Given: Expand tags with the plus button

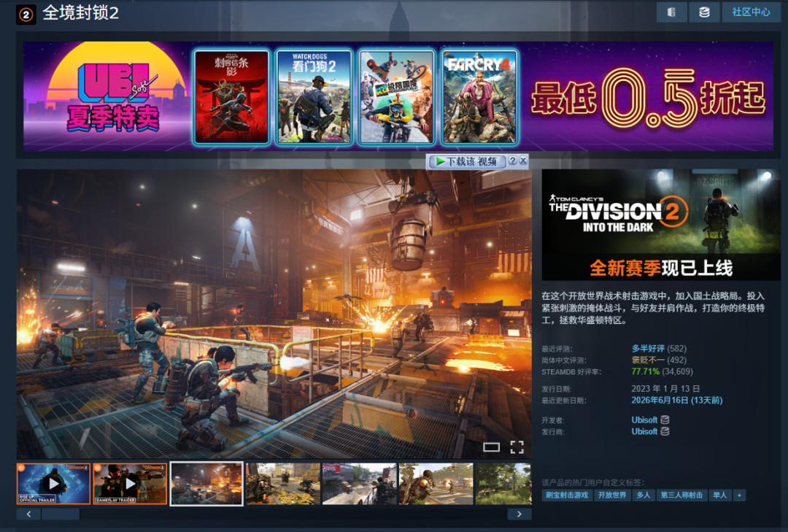Looking at the screenshot, I should (x=739, y=496).
